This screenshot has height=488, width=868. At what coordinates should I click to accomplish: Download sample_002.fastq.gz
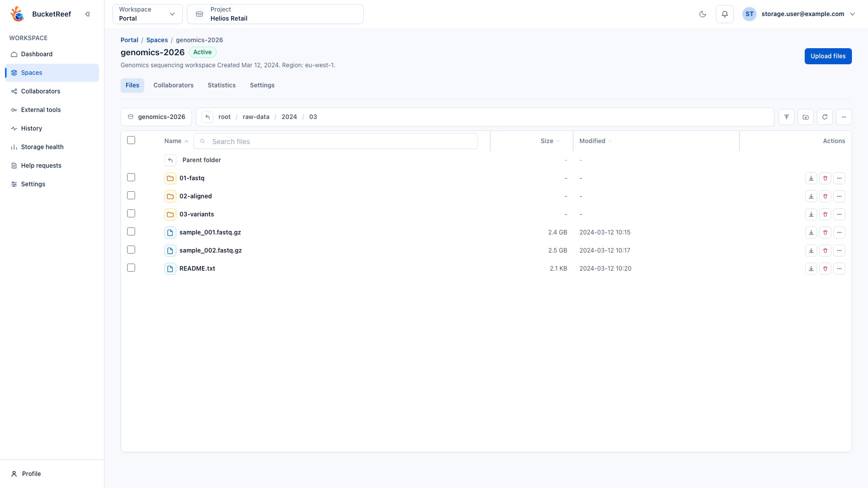tap(811, 251)
